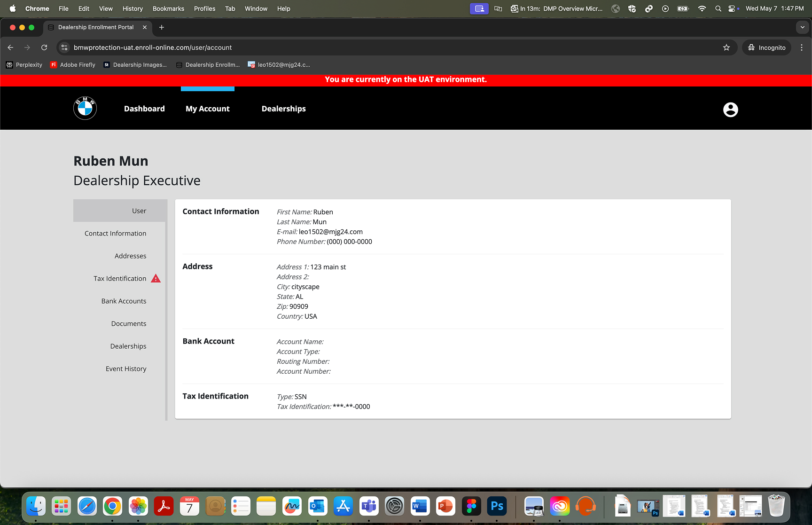Go to Dealerships in top navigation
The height and width of the screenshot is (525, 812).
pyautogui.click(x=283, y=109)
